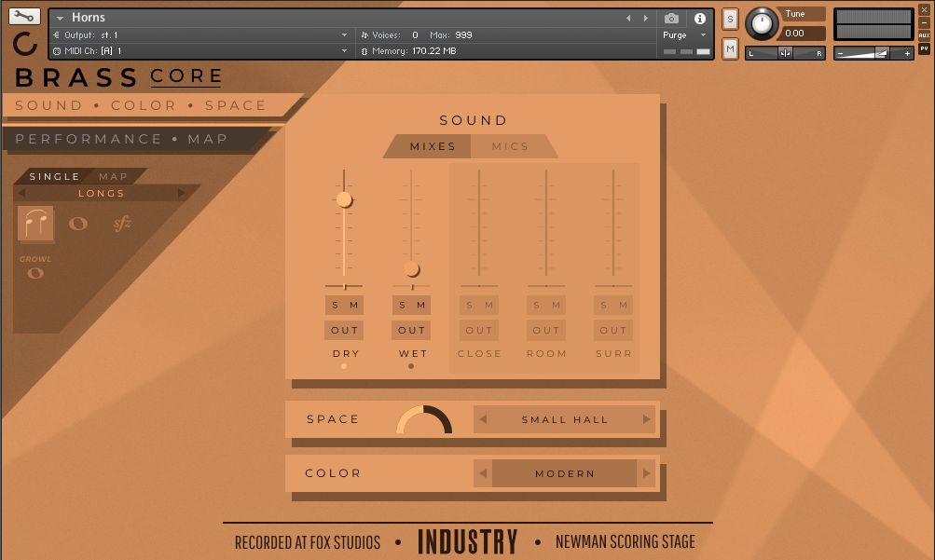Expand the Horns instrument name dropdown
This screenshot has height=560, width=935.
pos(60,19)
